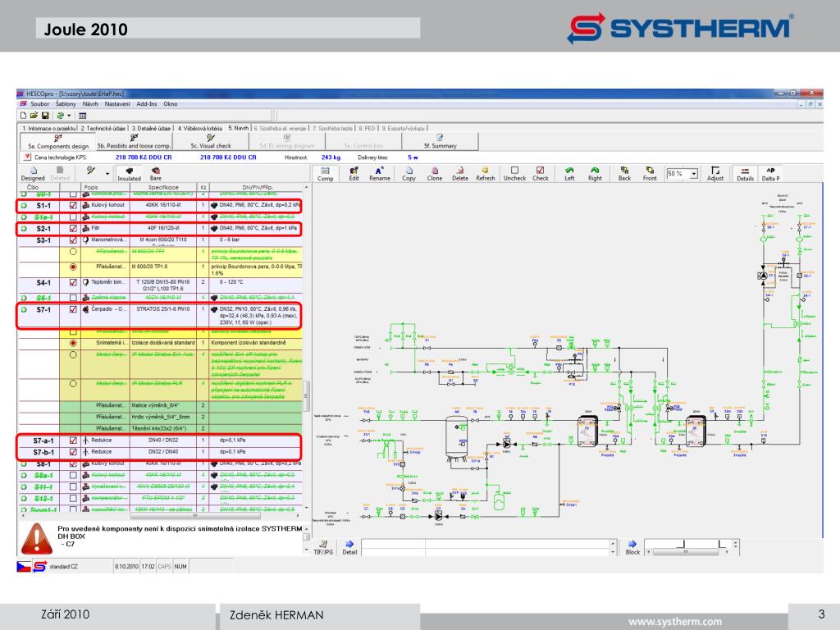This screenshot has width=840, height=630.
Task: Expand the red arrow beside Cena technologie KPS
Action: click(27, 157)
